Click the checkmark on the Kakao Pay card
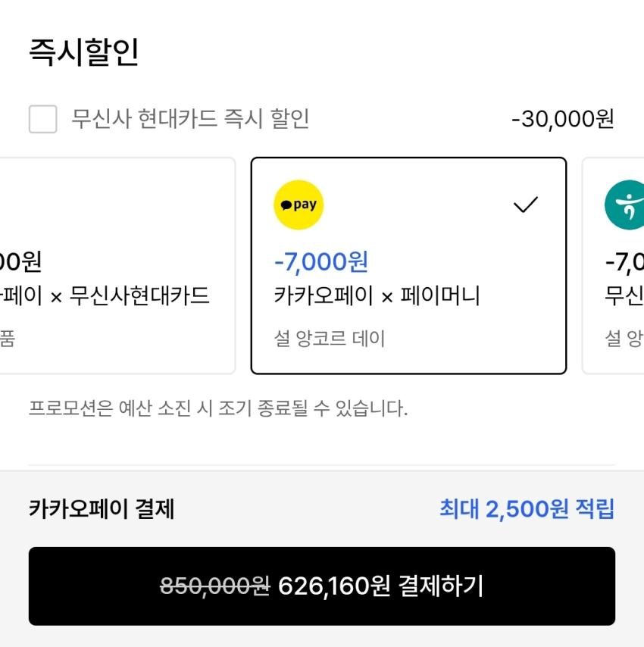This screenshot has height=647, width=644. click(526, 205)
